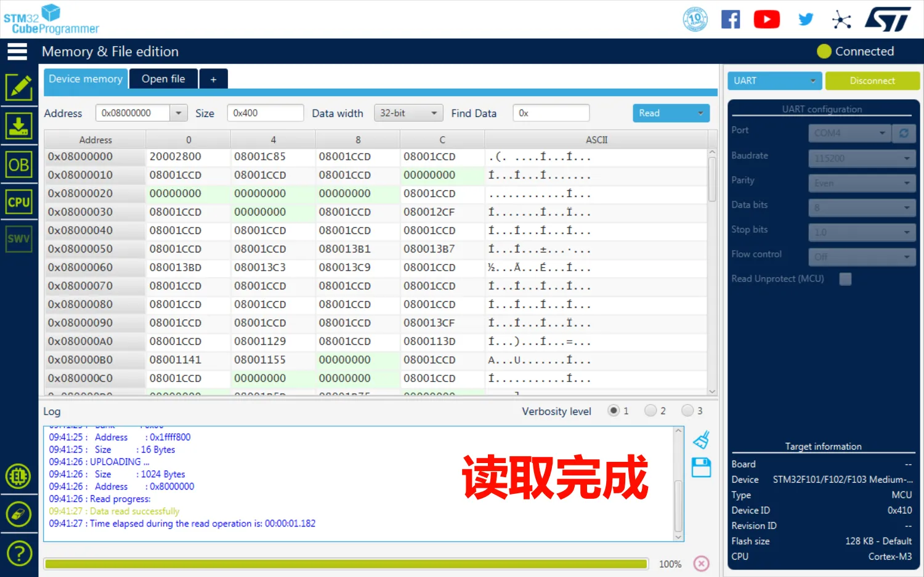This screenshot has height=577, width=924.
Task: Select verbosity level 3 radio button
Action: (x=687, y=411)
